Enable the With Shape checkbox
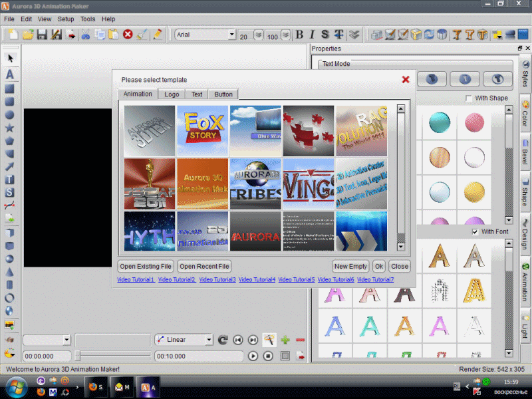The width and height of the screenshot is (532, 399). click(x=469, y=98)
